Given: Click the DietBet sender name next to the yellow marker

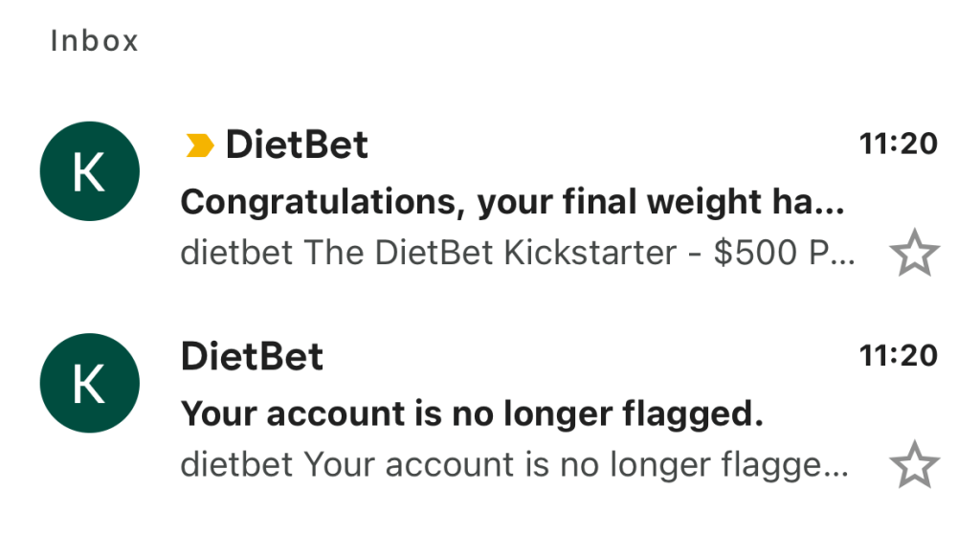Looking at the screenshot, I should (297, 145).
